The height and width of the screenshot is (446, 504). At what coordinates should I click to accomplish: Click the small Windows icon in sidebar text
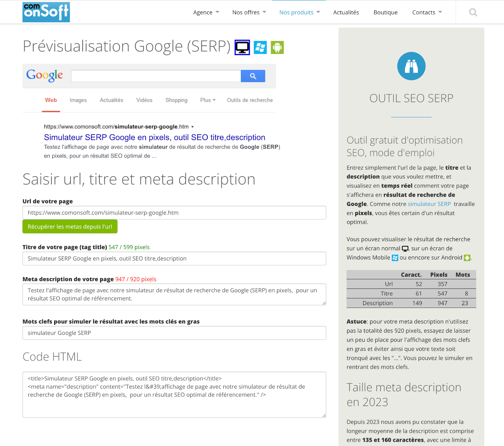(395, 258)
